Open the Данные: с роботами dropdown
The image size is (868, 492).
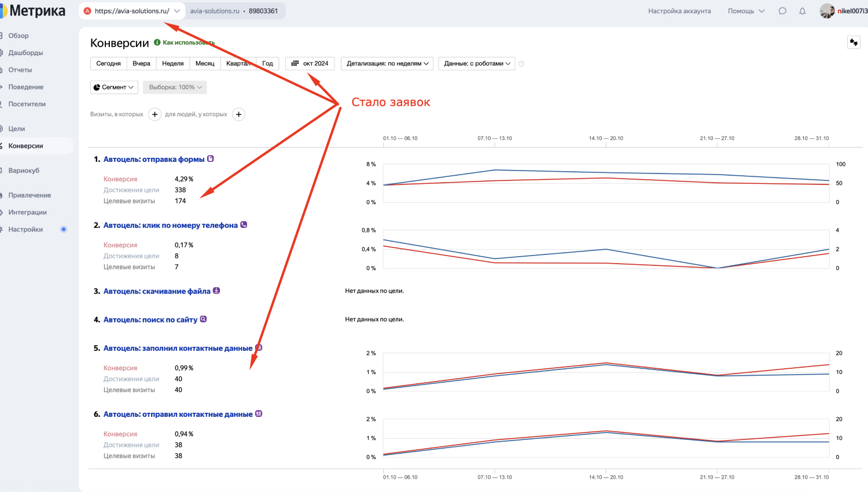pyautogui.click(x=477, y=64)
